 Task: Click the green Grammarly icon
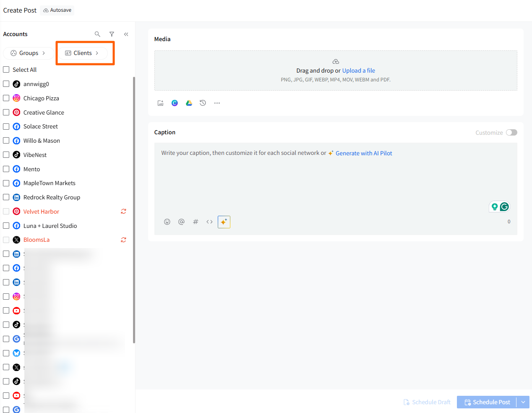(x=504, y=206)
